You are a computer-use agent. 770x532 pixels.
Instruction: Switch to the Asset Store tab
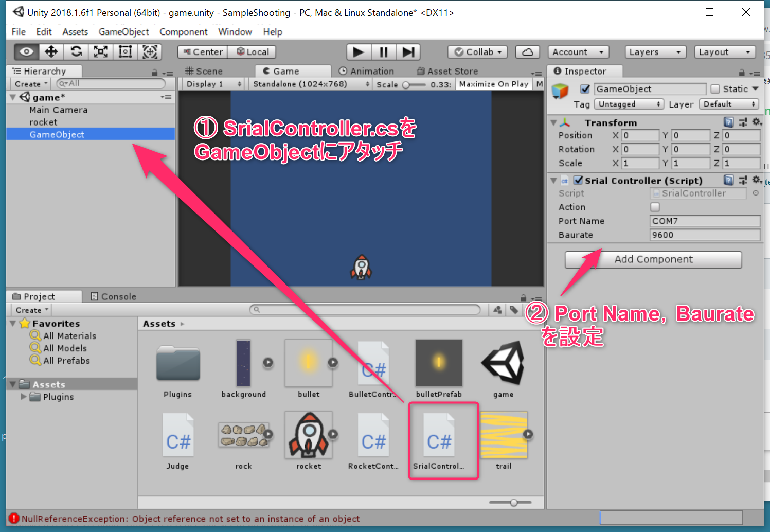click(447, 71)
